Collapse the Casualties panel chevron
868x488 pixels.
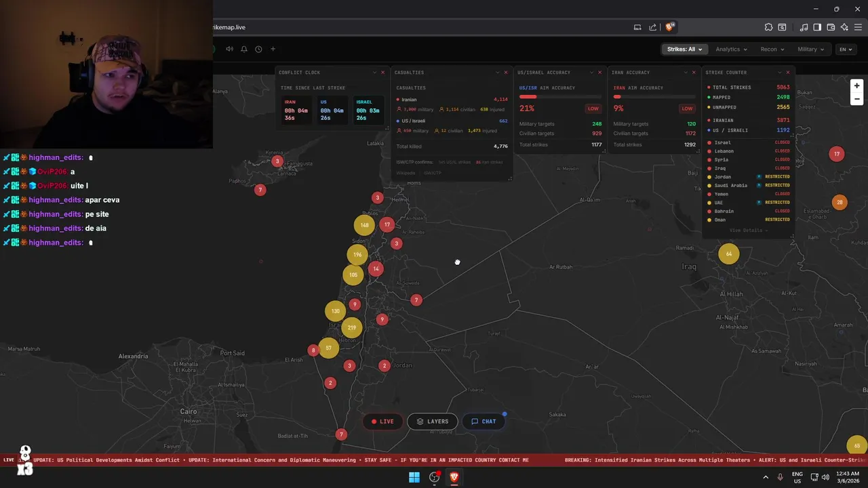[x=496, y=73]
